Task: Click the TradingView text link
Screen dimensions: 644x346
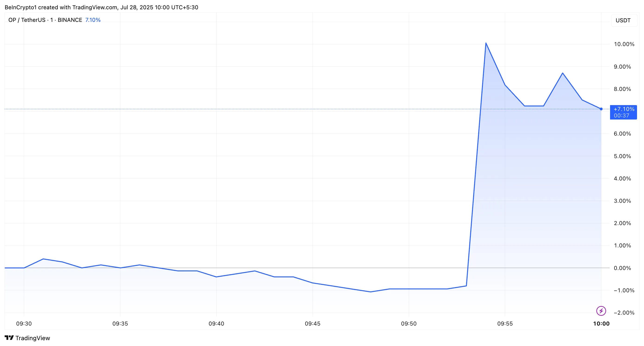Action: 33,338
